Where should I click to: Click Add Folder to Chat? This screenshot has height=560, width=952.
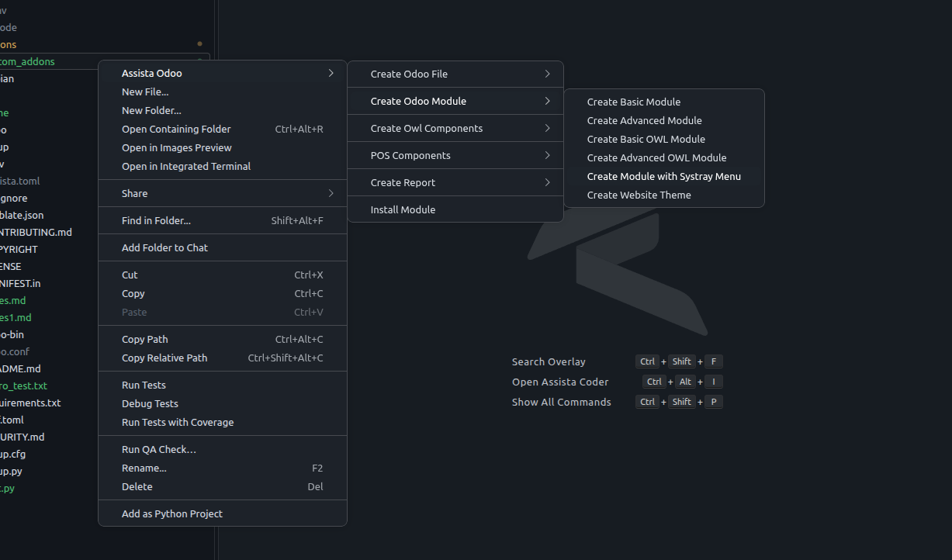[222, 247]
